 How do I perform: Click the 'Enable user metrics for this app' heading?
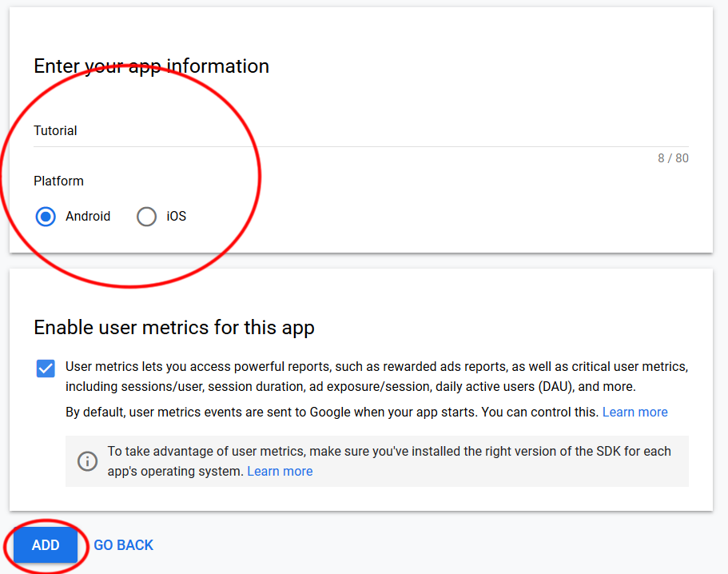pos(174,328)
